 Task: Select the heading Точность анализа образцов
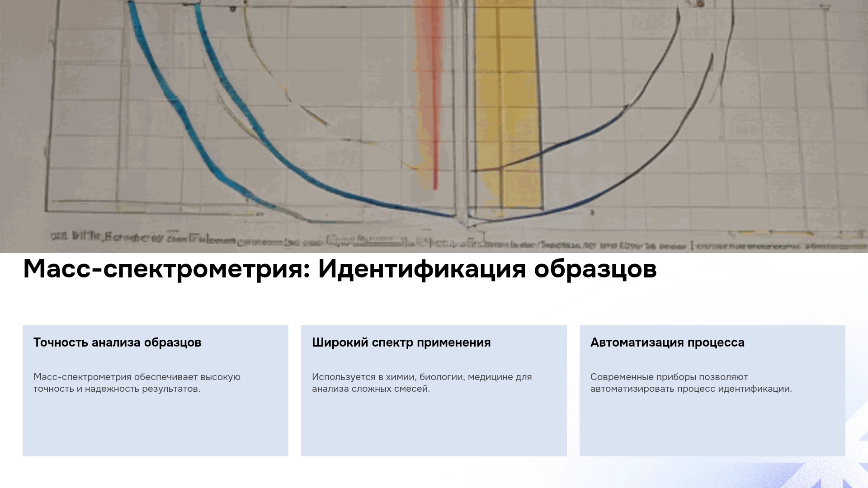tap(117, 343)
